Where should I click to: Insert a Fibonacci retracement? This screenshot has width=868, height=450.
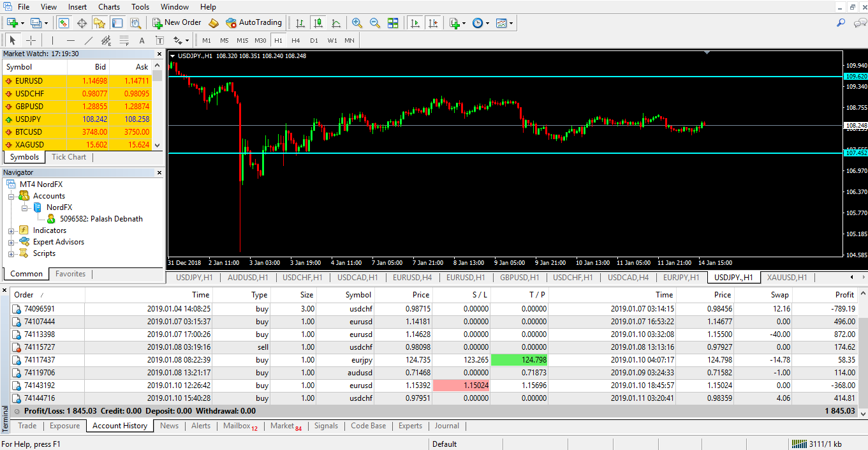[124, 40]
